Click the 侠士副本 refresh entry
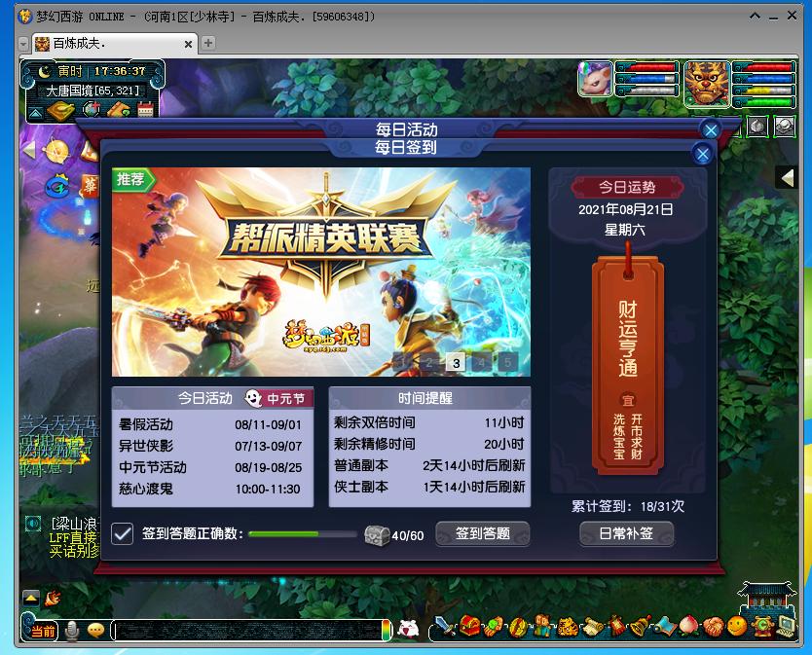Screen dimensions: 812x655 click(x=429, y=487)
